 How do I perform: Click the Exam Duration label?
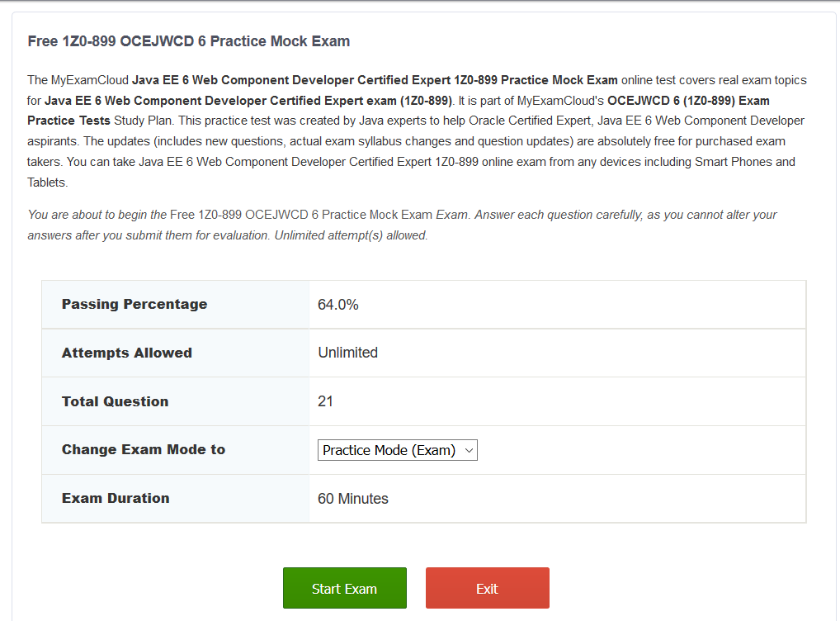(x=116, y=499)
